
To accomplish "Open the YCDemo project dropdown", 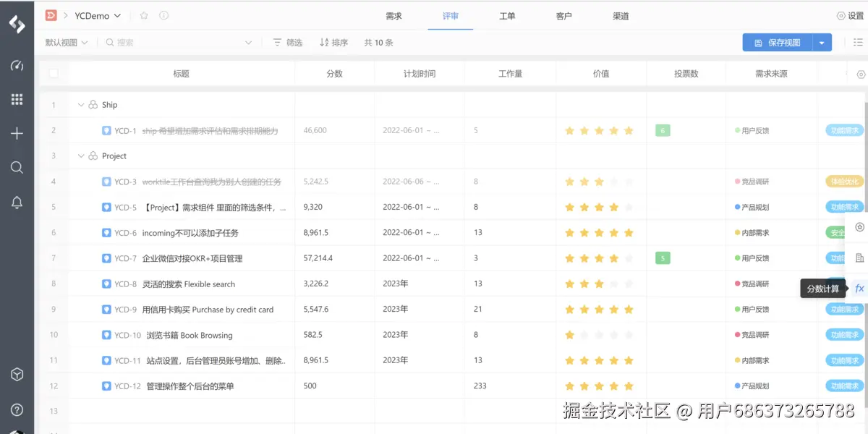I will pyautogui.click(x=98, y=15).
